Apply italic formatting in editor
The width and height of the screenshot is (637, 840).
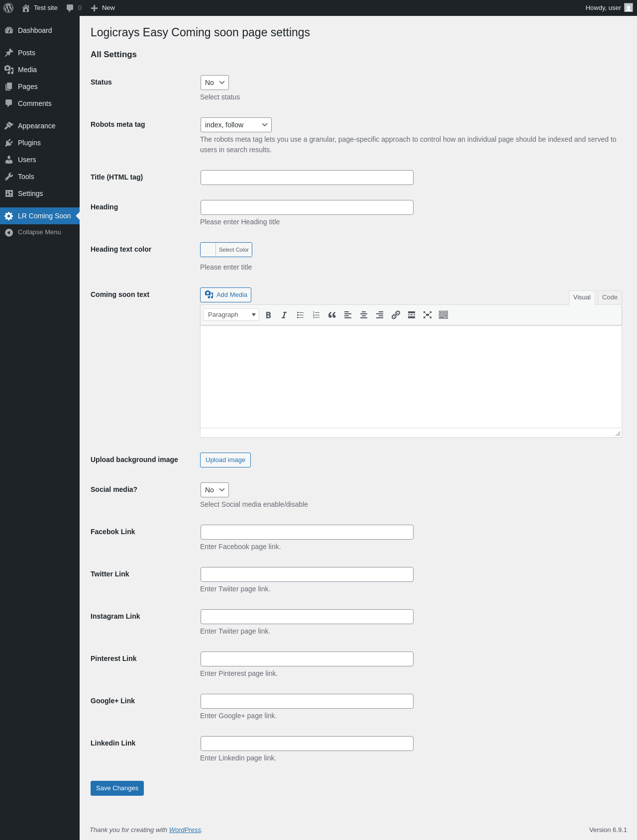point(284,315)
